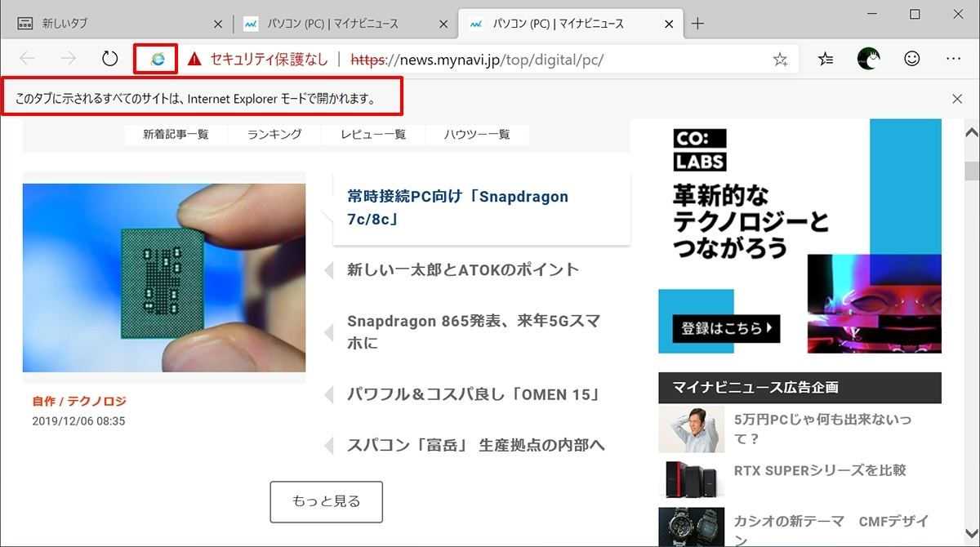Close the middle マイナビニュース tab
The image size is (980, 547).
point(443,24)
